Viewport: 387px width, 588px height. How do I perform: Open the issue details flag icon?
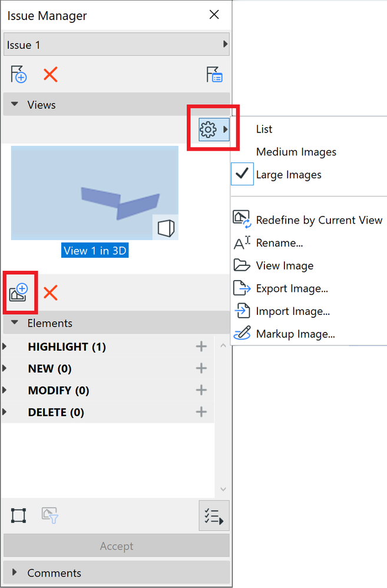[x=214, y=75]
